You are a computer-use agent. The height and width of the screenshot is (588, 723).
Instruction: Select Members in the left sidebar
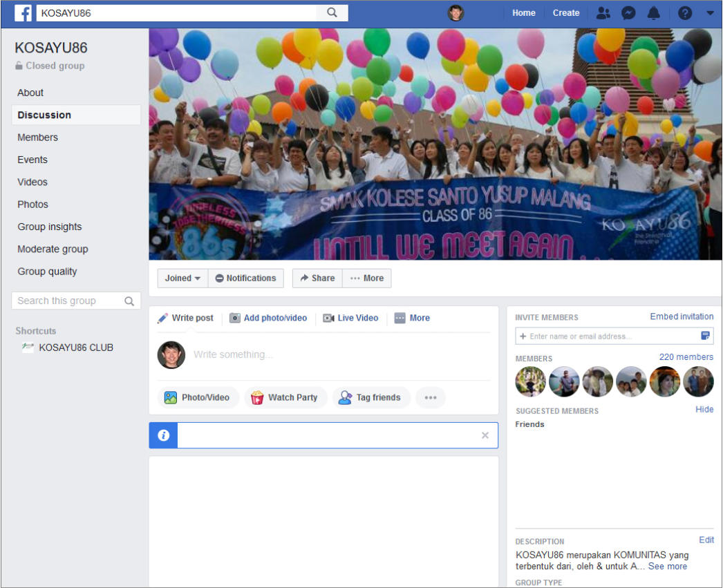(x=38, y=137)
